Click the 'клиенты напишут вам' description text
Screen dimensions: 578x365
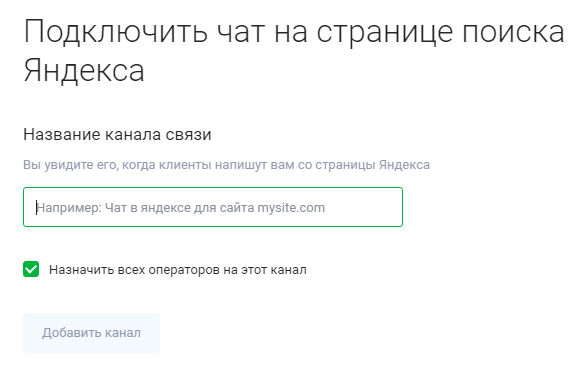tap(226, 165)
